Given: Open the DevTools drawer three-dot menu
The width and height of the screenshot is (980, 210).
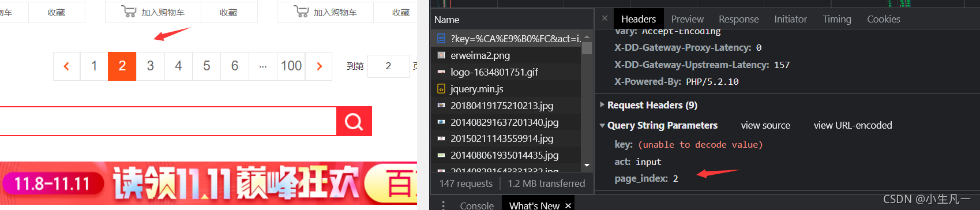Looking at the screenshot, I should click(x=443, y=205).
